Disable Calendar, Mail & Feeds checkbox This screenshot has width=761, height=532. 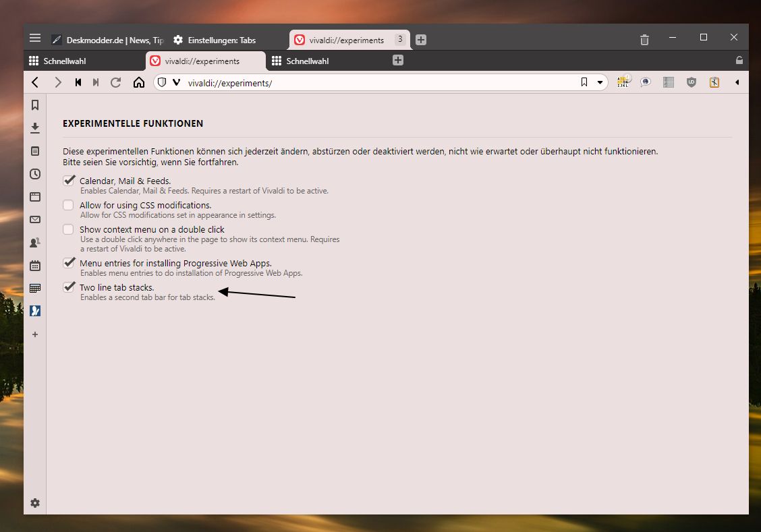68,181
